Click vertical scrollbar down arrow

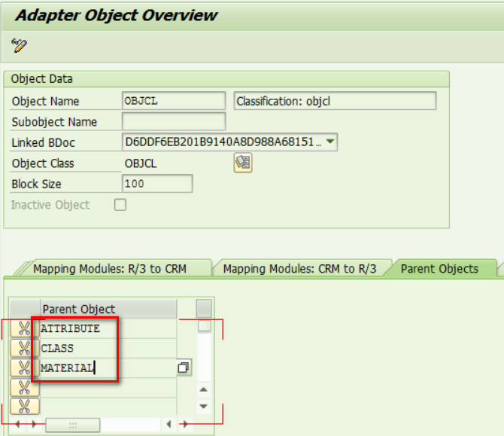point(203,406)
